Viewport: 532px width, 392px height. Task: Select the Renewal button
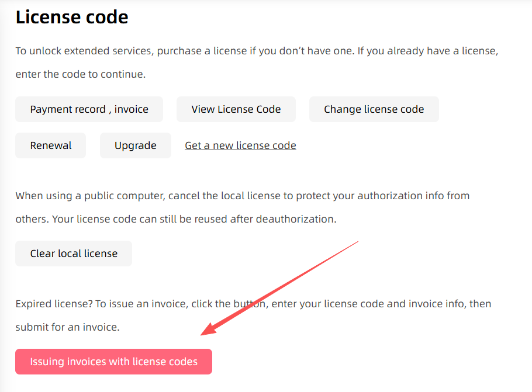coord(51,145)
